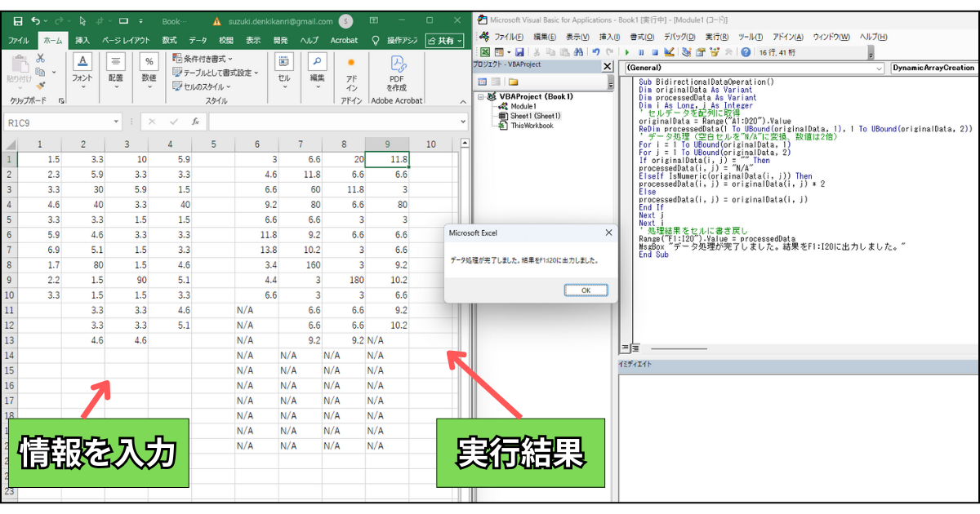980x514 pixels.
Task: Close the Microsoft Excel message dialog
Action: 608,233
